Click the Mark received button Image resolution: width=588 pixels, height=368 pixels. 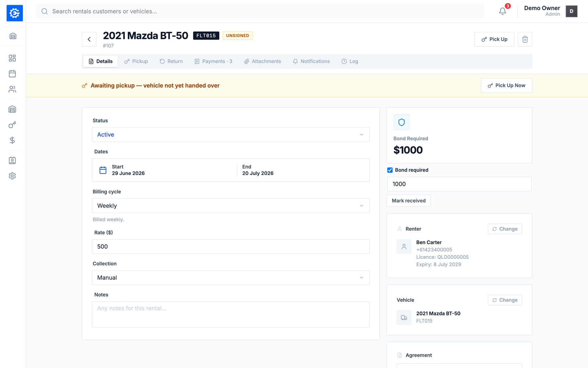409,201
